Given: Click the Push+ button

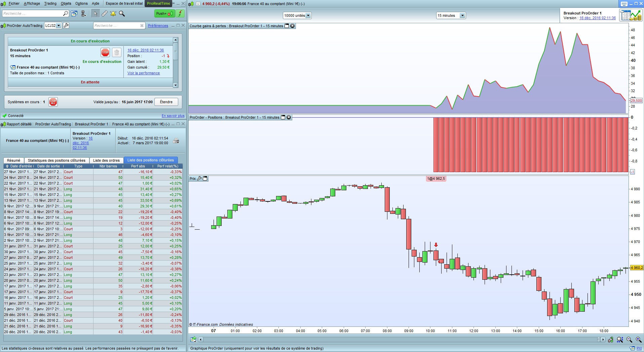Looking at the screenshot, I should tap(164, 13).
